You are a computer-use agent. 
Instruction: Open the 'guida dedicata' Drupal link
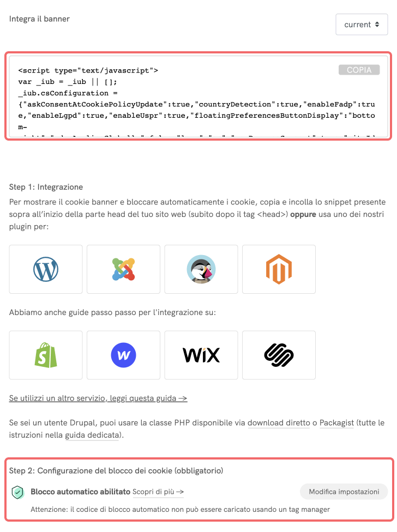click(92, 435)
